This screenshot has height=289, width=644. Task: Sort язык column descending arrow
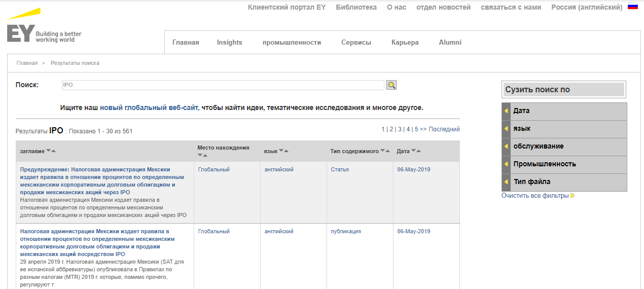click(281, 151)
